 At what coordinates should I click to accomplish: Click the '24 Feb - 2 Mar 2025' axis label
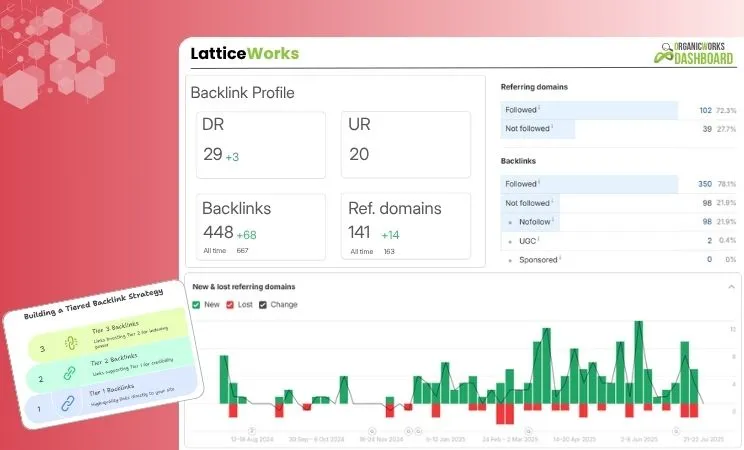(x=510, y=439)
